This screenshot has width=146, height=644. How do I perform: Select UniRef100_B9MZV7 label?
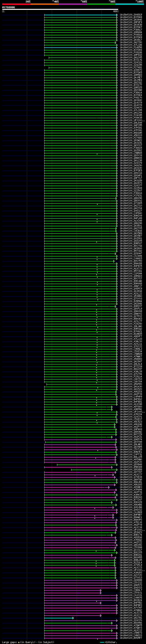pos(131,306)
